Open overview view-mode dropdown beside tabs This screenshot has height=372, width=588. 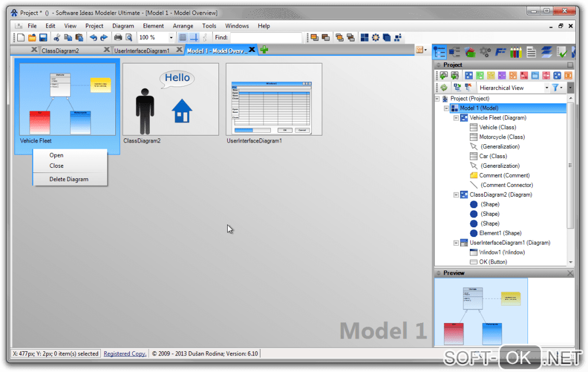tap(421, 50)
